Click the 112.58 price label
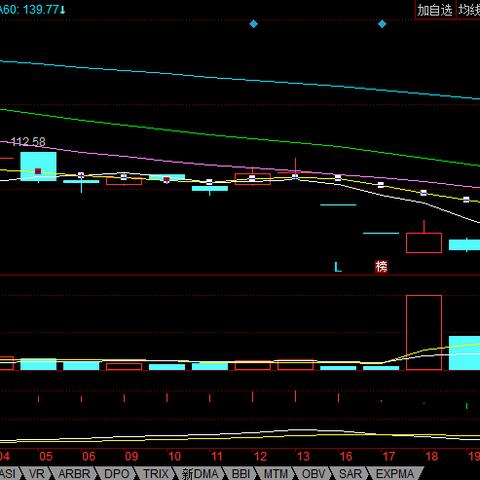 28,142
